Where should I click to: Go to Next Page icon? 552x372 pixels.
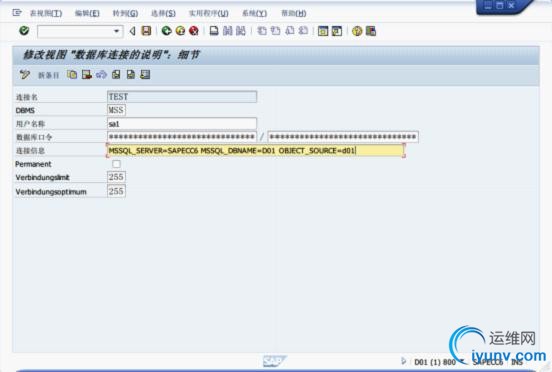pos(290,31)
